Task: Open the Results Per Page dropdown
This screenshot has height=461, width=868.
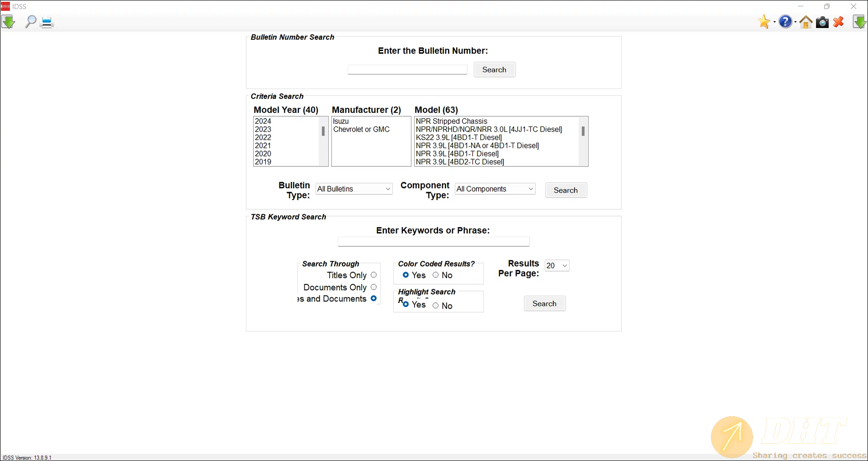Action: point(557,266)
